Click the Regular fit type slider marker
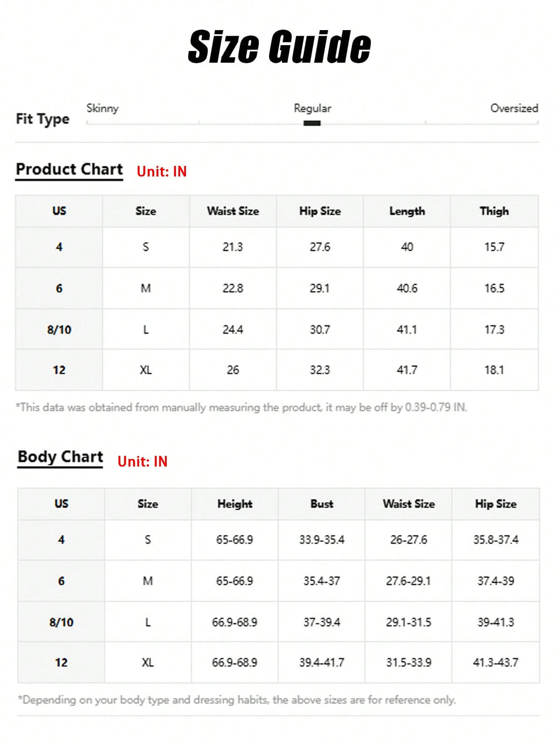The image size is (560, 746). click(312, 123)
